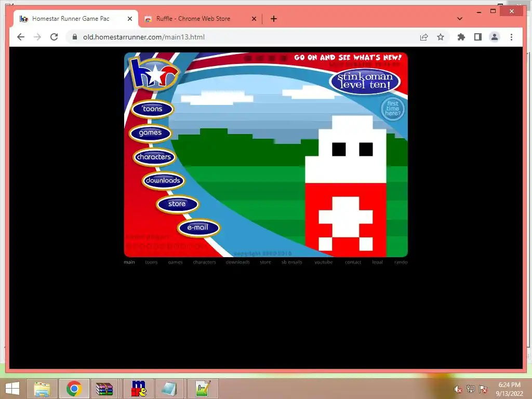Open a new tab
Viewport: 532px width, 399px height.
click(x=274, y=19)
